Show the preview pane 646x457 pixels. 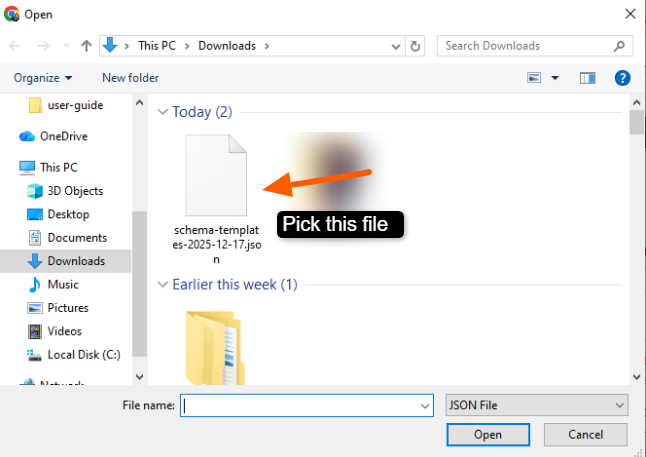(587, 78)
